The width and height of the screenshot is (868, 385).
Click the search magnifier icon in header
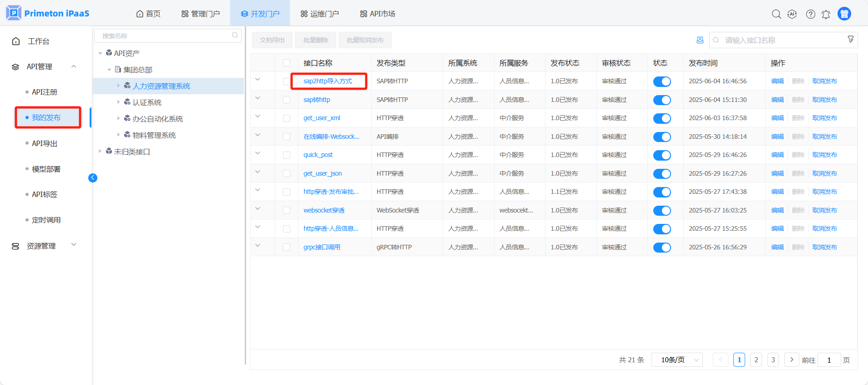click(x=776, y=14)
